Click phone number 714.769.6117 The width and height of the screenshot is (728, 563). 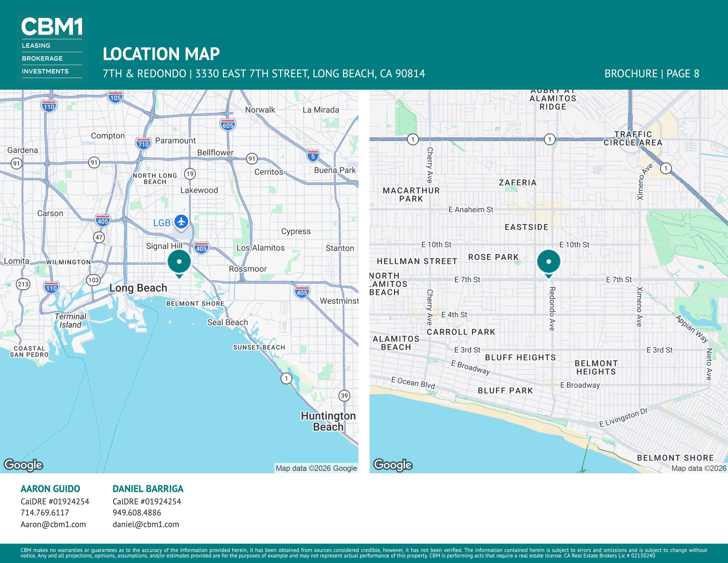pyautogui.click(x=45, y=513)
